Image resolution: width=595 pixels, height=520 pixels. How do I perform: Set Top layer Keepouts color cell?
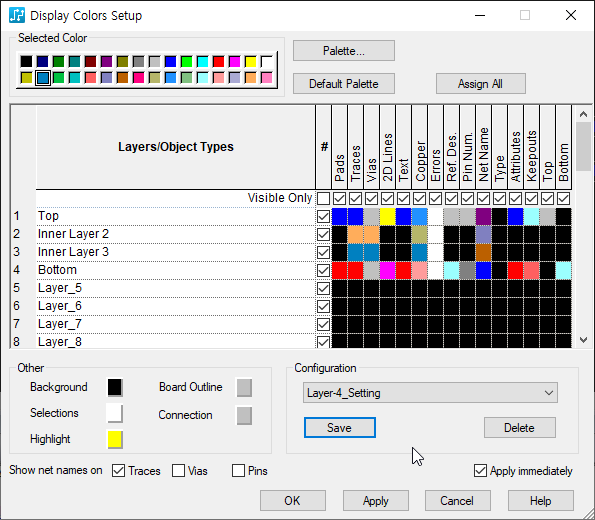coord(531,216)
